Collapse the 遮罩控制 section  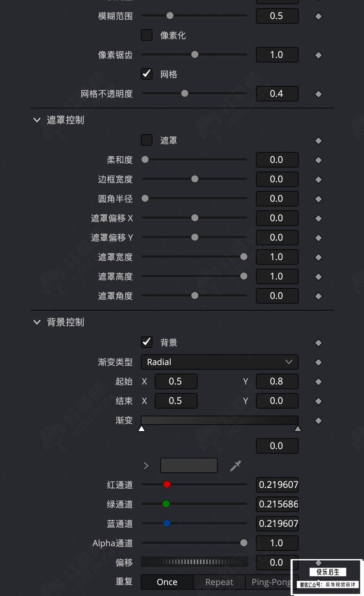37,120
